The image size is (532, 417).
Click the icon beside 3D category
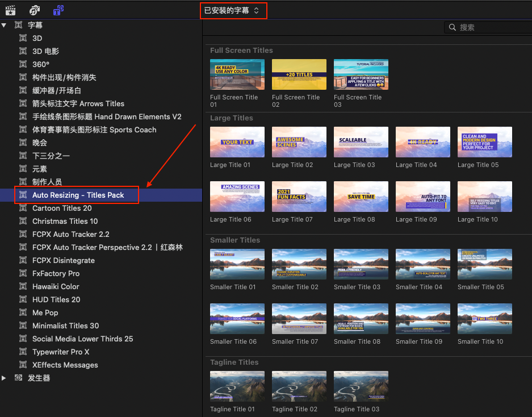[x=23, y=38]
